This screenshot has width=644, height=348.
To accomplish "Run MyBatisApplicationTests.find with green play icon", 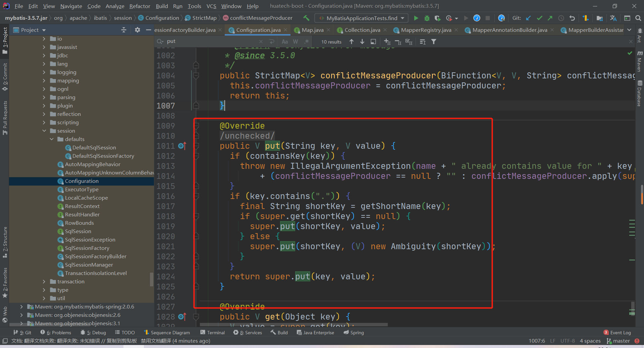I will (416, 18).
